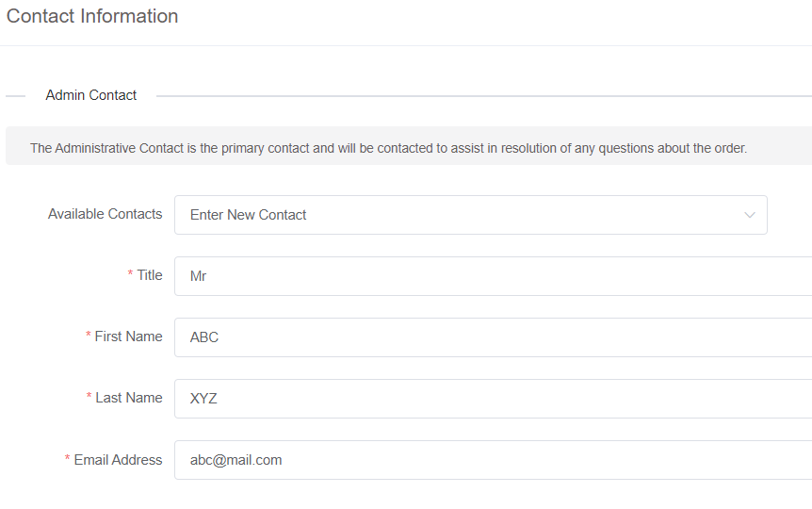The image size is (812, 509).
Task: Select the Last Name text box
Action: (x=492, y=399)
